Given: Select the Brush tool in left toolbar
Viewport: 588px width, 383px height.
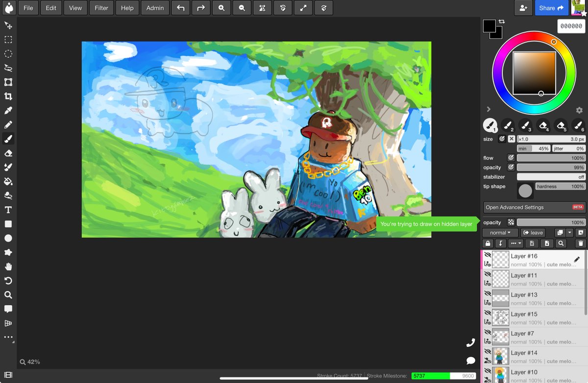Looking at the screenshot, I should click(8, 139).
